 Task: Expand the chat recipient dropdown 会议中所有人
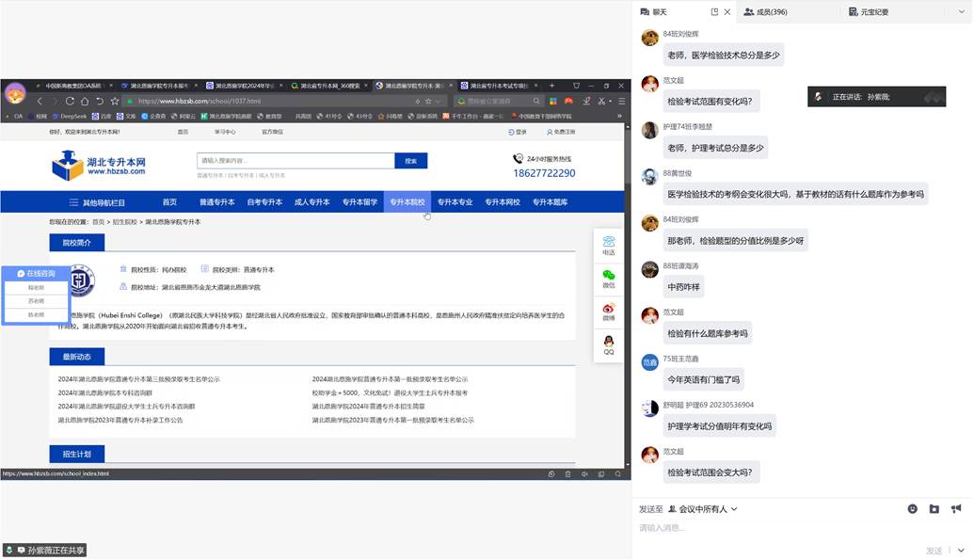pyautogui.click(x=703, y=509)
